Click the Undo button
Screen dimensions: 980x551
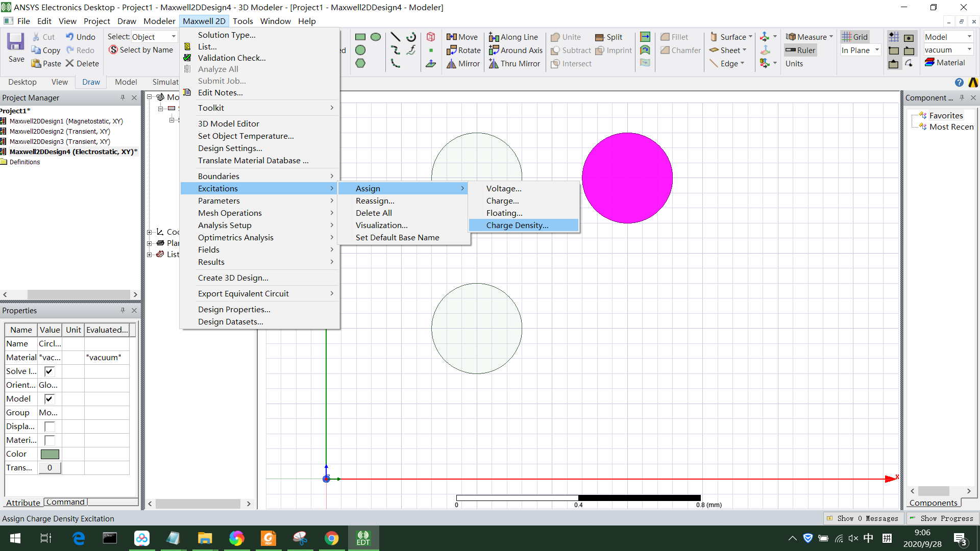[81, 37]
